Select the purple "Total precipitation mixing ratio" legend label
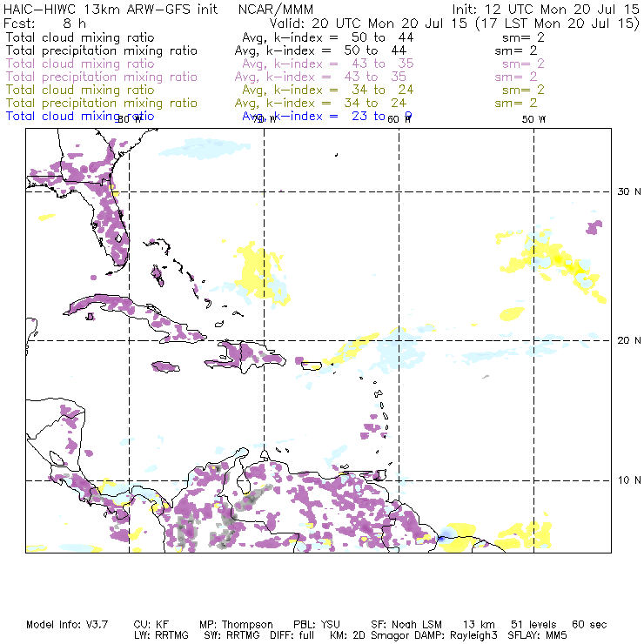Screen dimensions: 644x644 [x=102, y=77]
